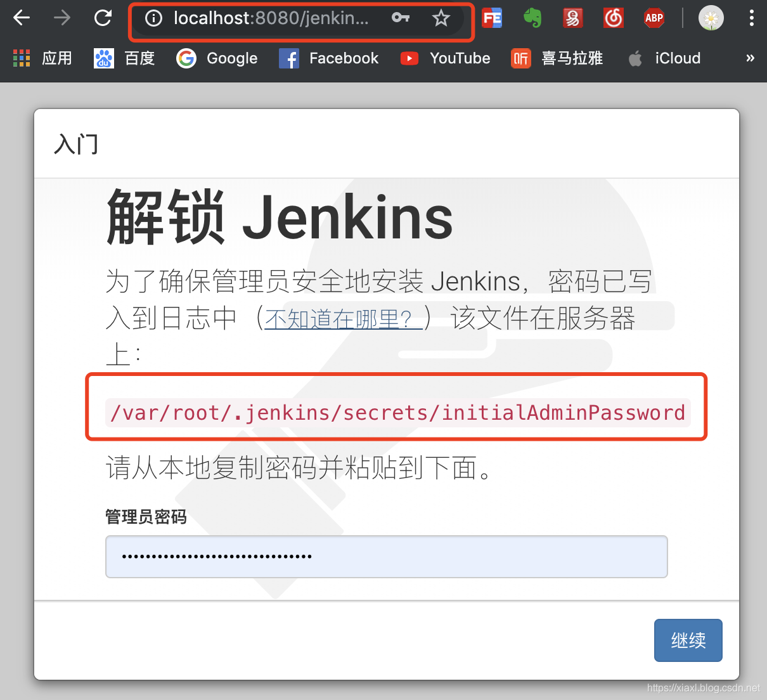Open the Chrome three-dot menu
This screenshot has width=767, height=700.
click(x=751, y=18)
